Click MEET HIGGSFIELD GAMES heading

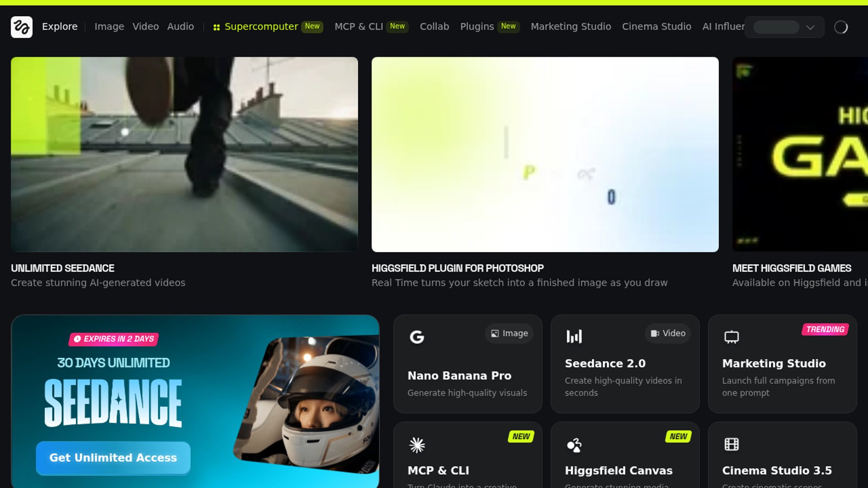(x=792, y=268)
